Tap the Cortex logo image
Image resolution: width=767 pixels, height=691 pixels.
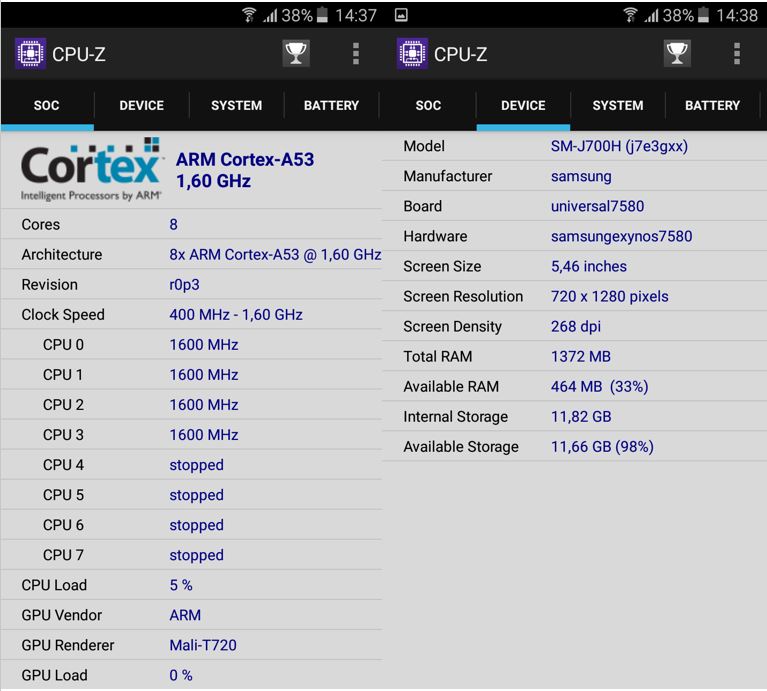91,170
